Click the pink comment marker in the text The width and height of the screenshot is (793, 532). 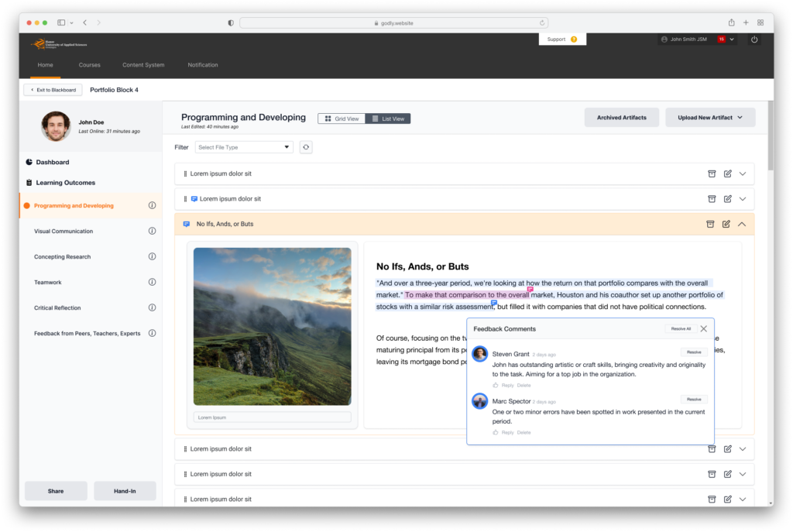pyautogui.click(x=530, y=290)
